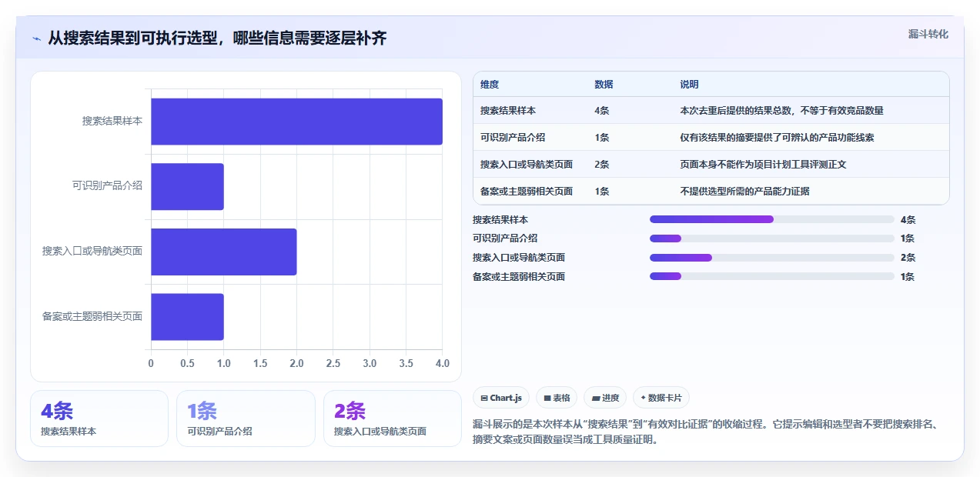The height and width of the screenshot is (477, 980).
Task: Click the 4.0 tick on the x-axis
Action: [442, 363]
